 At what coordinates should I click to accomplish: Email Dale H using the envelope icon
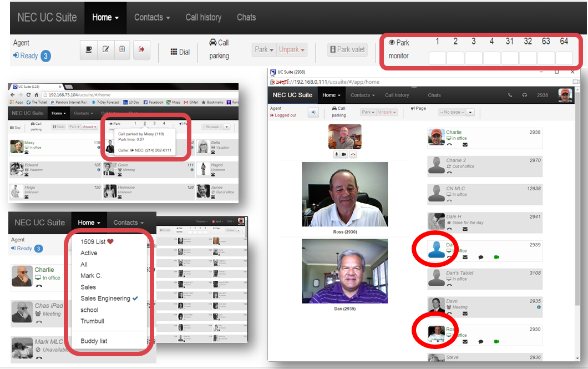click(x=465, y=229)
